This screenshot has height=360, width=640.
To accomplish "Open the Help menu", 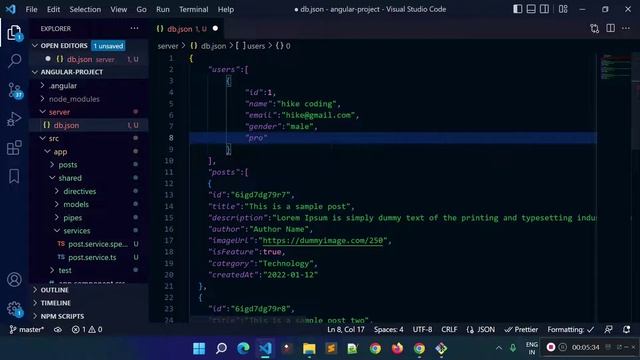I will [226, 9].
